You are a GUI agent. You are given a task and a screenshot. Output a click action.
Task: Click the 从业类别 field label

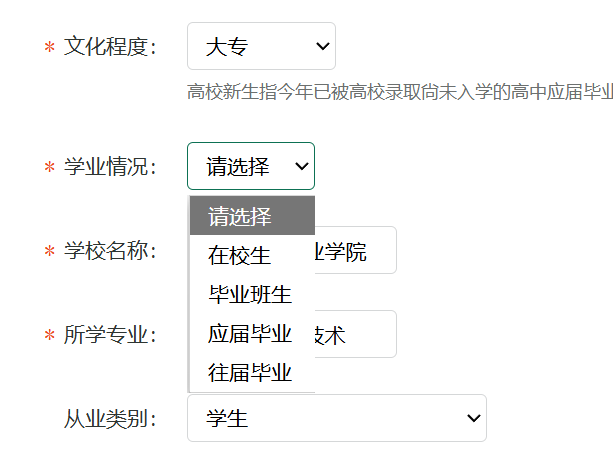point(110,419)
